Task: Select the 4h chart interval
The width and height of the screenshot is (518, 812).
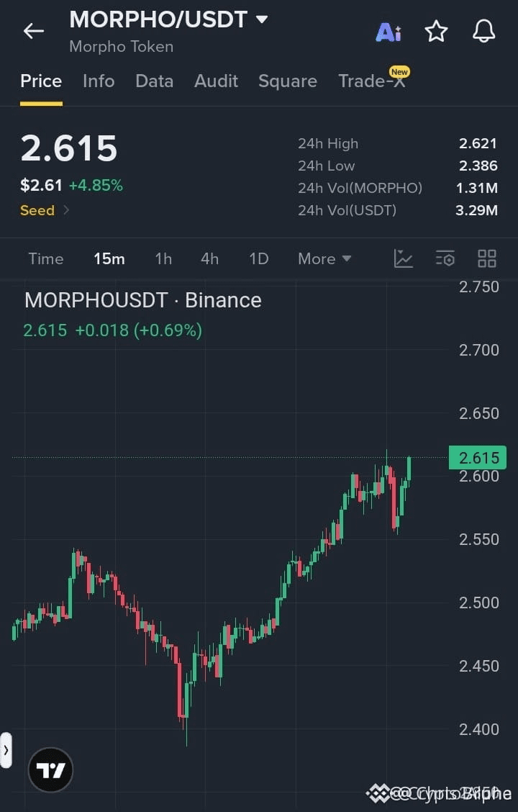Action: pos(209,258)
